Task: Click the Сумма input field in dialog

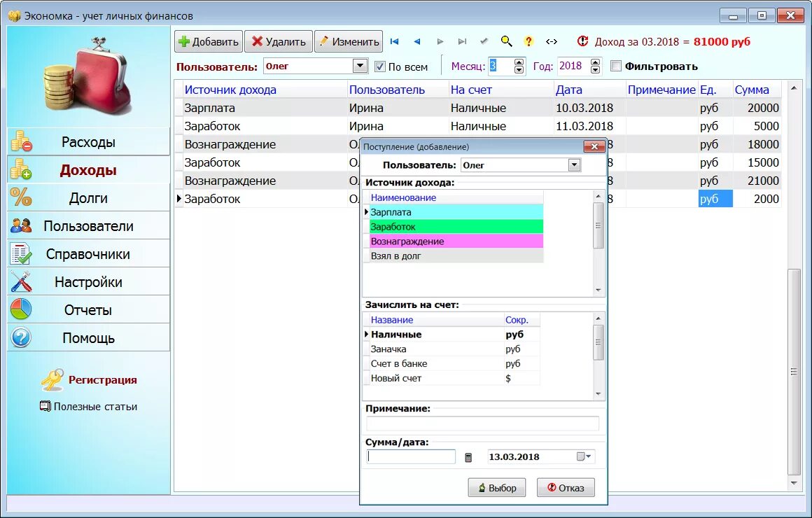Action: pos(411,456)
